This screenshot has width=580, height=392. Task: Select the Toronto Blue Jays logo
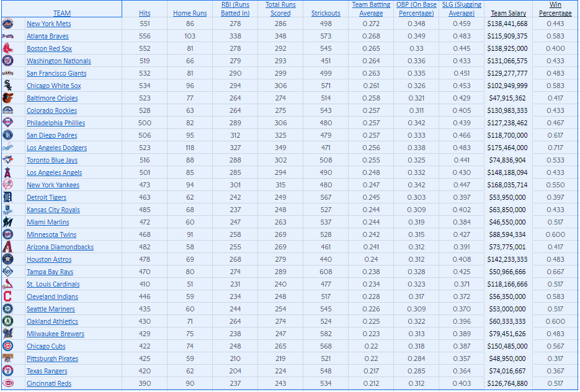[7, 160]
